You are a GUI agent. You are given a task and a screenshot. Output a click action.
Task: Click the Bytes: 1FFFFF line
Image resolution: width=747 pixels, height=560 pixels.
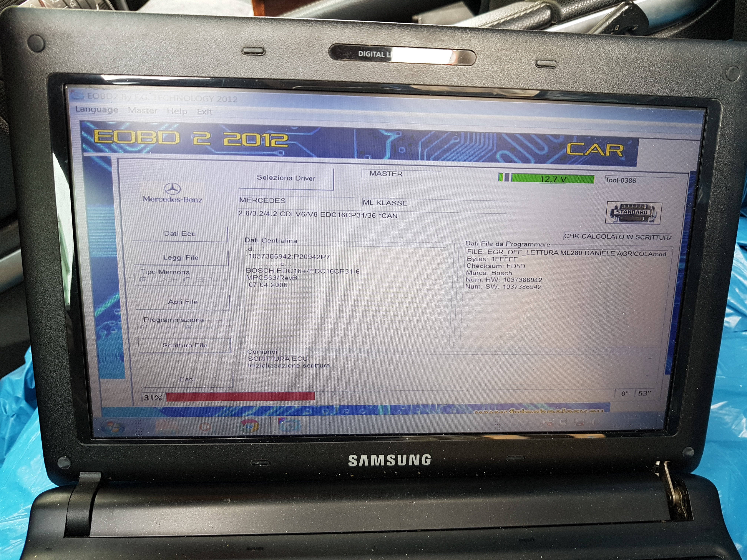492,259
